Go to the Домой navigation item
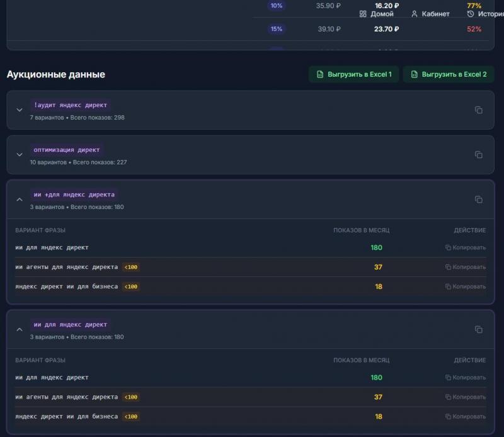Viewport: 504px width, 437px height. [x=376, y=14]
